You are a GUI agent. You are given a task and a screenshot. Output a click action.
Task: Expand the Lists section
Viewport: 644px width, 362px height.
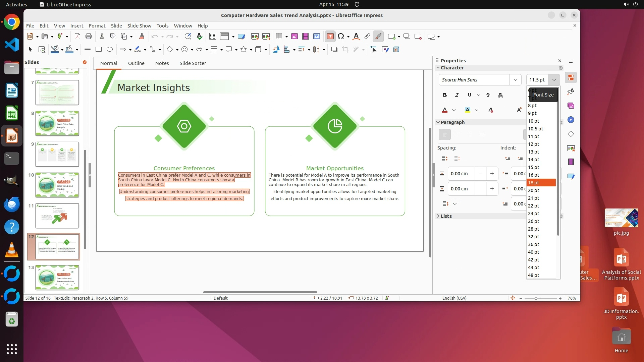coord(446,216)
